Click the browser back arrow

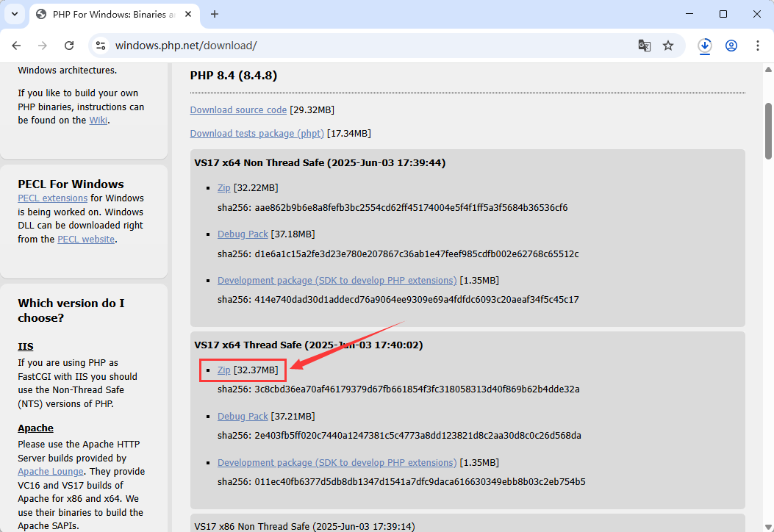pyautogui.click(x=16, y=46)
